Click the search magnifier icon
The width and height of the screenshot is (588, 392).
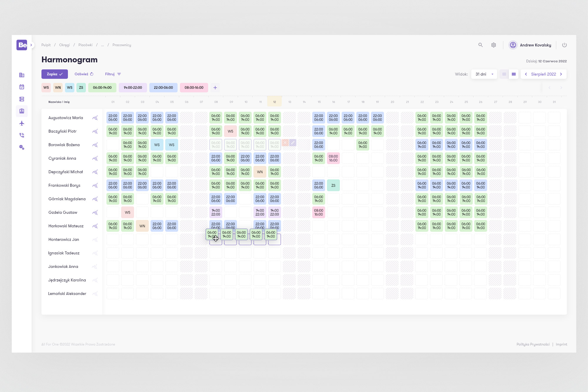pyautogui.click(x=480, y=45)
